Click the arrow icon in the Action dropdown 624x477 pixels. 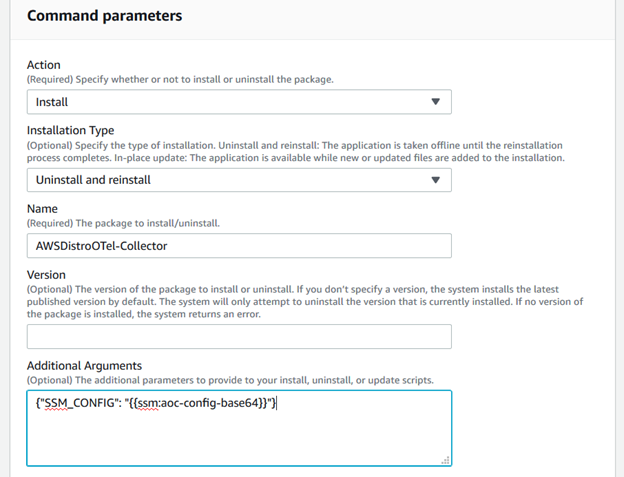[435, 102]
